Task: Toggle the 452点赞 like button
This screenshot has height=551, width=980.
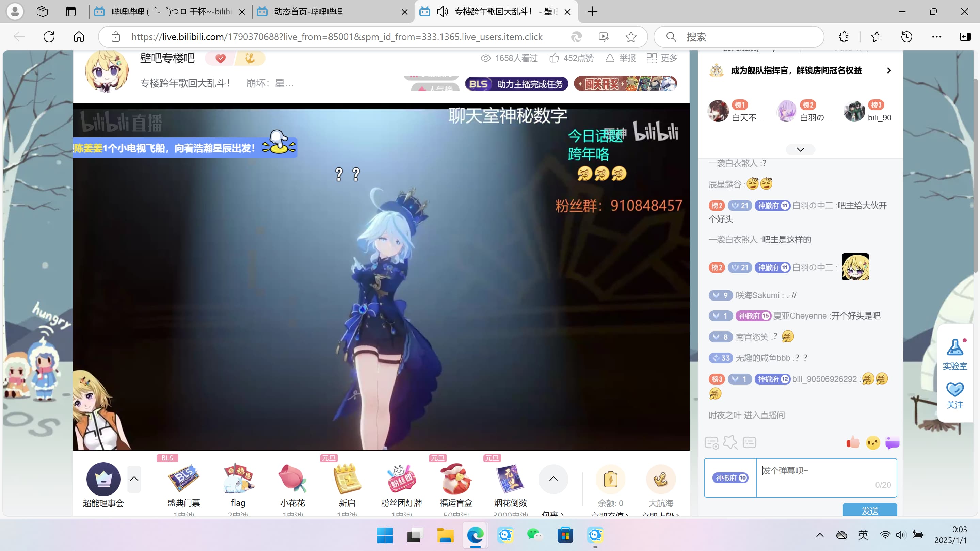Action: tap(571, 58)
